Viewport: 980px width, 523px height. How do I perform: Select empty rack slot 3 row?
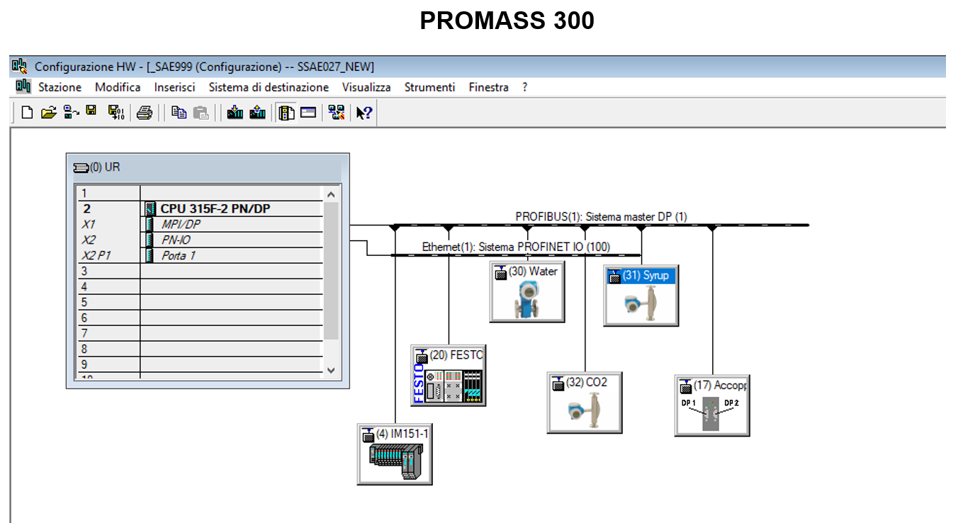[x=200, y=271]
